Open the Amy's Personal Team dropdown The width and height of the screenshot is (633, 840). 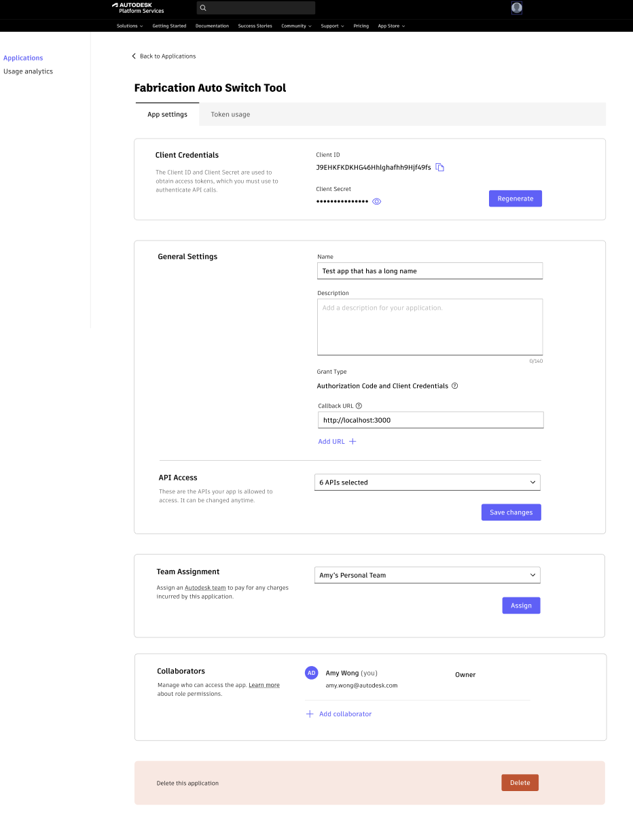click(427, 575)
